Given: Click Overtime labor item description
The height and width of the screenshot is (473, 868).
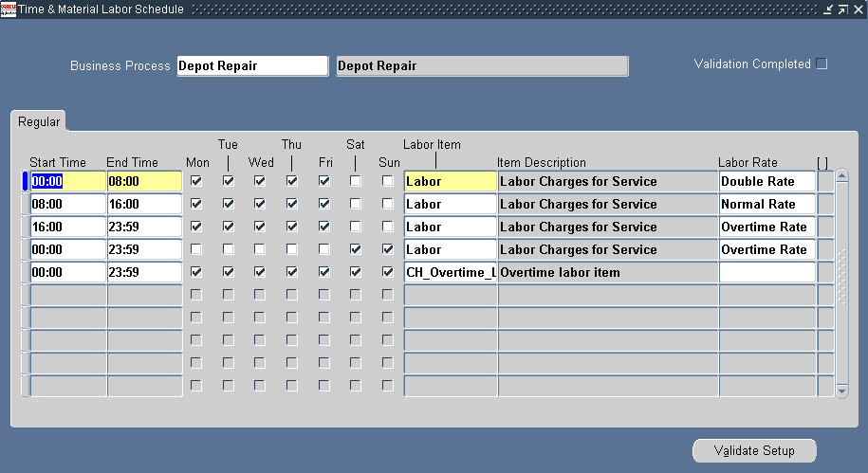Looking at the screenshot, I should coord(608,272).
